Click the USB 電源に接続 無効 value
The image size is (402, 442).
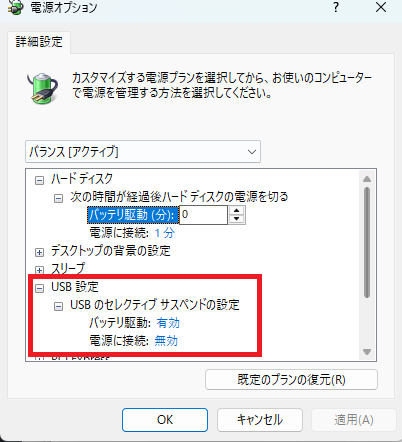click(x=166, y=341)
